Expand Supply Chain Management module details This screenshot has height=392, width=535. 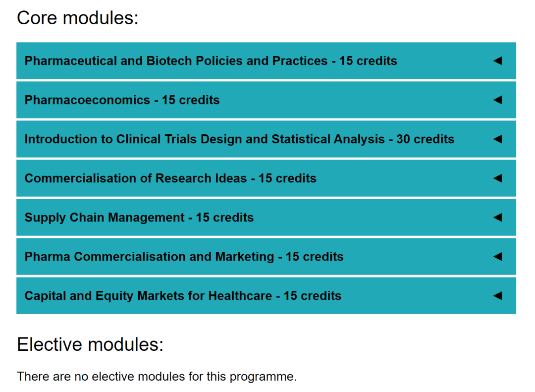[266, 218]
